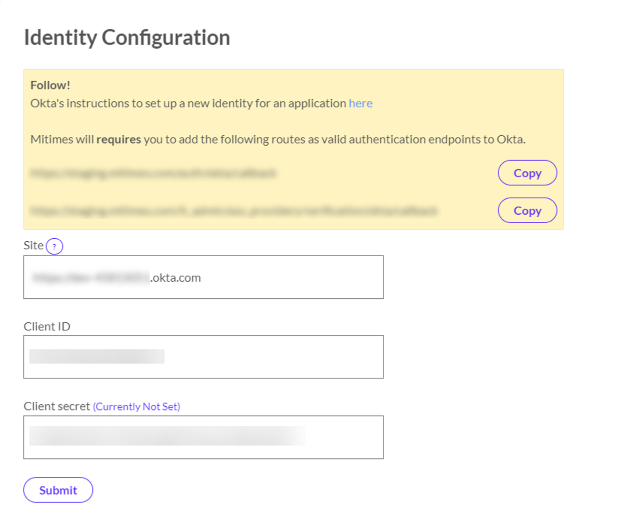639x513 pixels.
Task: Click the Site help question mark icon
Action: pyautogui.click(x=55, y=246)
